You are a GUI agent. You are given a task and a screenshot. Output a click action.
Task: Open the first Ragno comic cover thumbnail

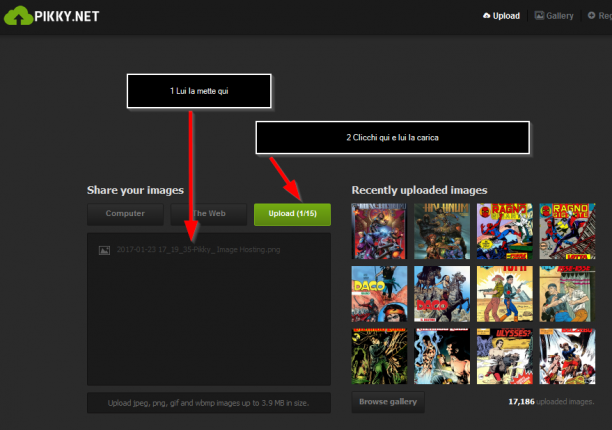point(505,231)
